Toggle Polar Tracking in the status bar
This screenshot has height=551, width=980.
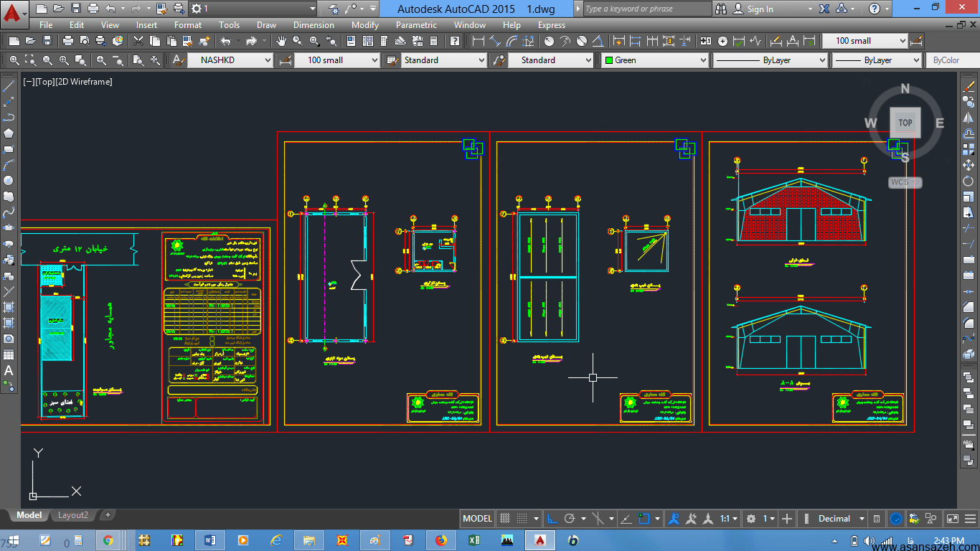pyautogui.click(x=570, y=519)
